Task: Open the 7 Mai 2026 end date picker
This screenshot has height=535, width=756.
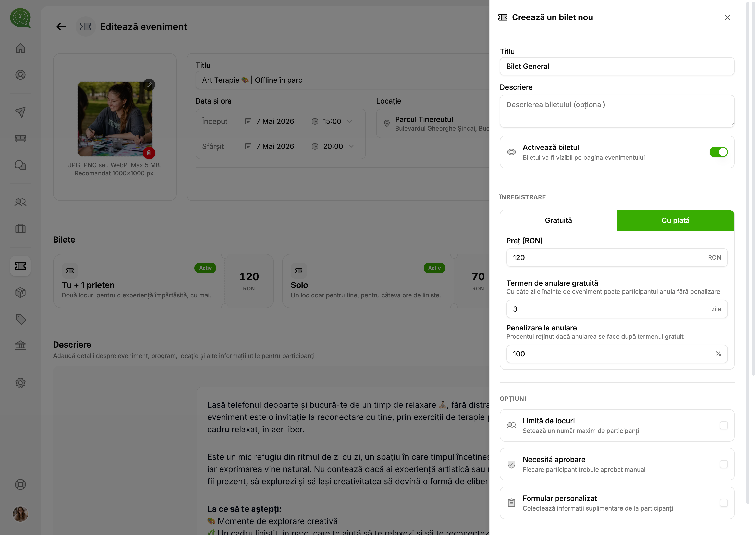Action: 270,146
